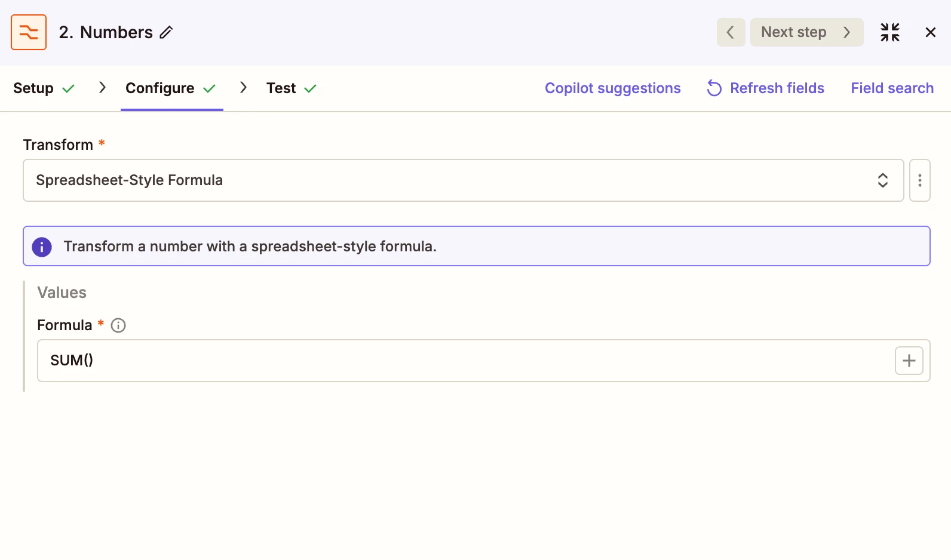Image resolution: width=951 pixels, height=560 pixels.
Task: Click the pencil icon to rename step
Action: pos(166,32)
